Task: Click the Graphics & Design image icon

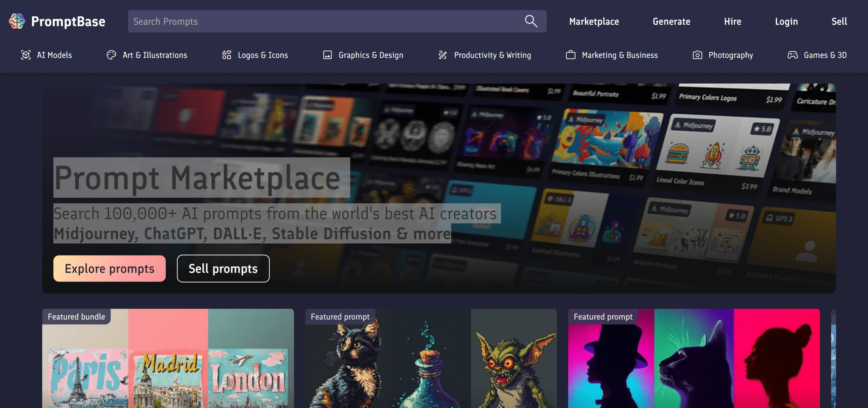Action: pyautogui.click(x=327, y=55)
